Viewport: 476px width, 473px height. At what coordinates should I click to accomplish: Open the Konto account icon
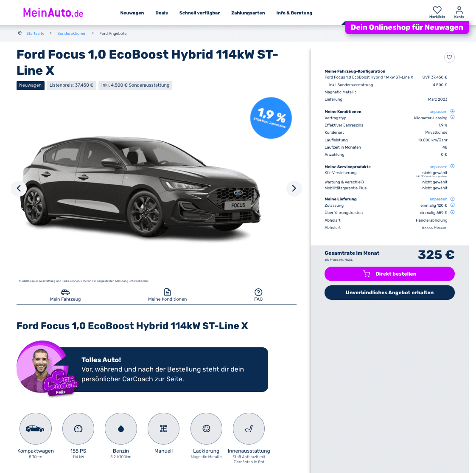tap(459, 12)
